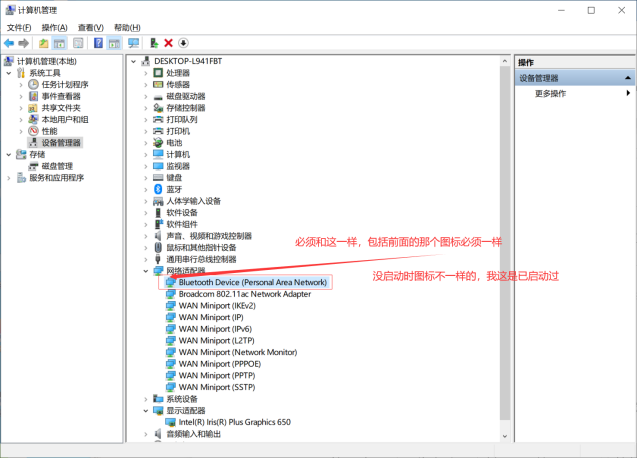
Task: Select 设备管理器 in left tree
Action: 61,143
